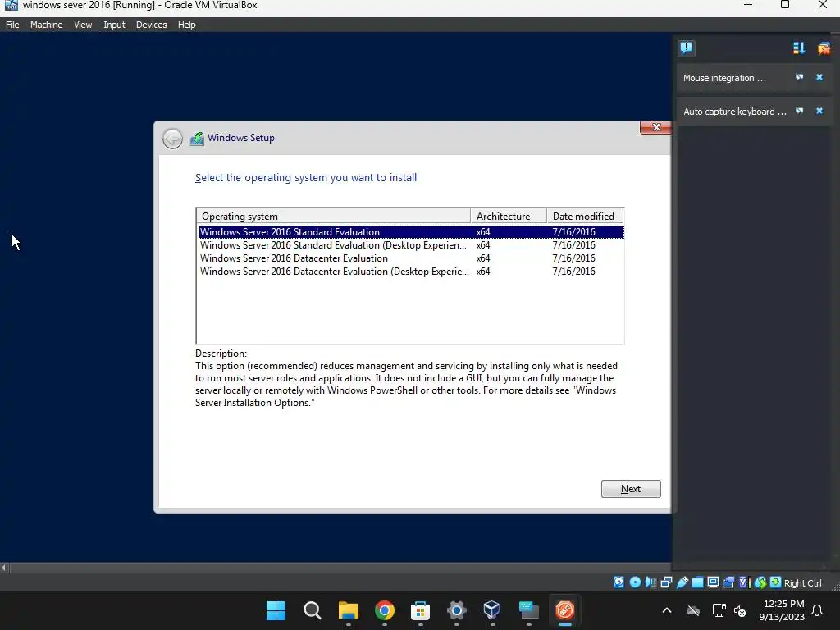Image resolution: width=840 pixels, height=630 pixels.
Task: Click the orange app icon in taskbar
Action: [564, 610]
